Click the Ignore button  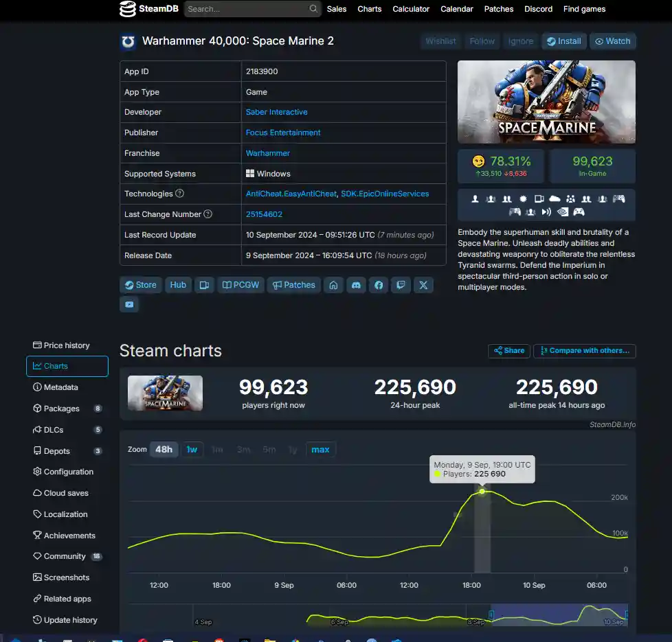521,41
